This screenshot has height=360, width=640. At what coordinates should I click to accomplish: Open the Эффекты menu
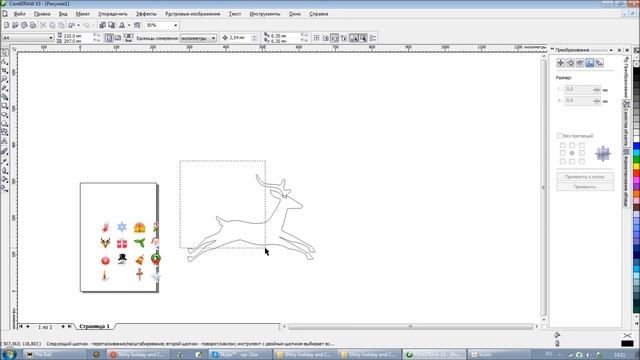[146, 14]
